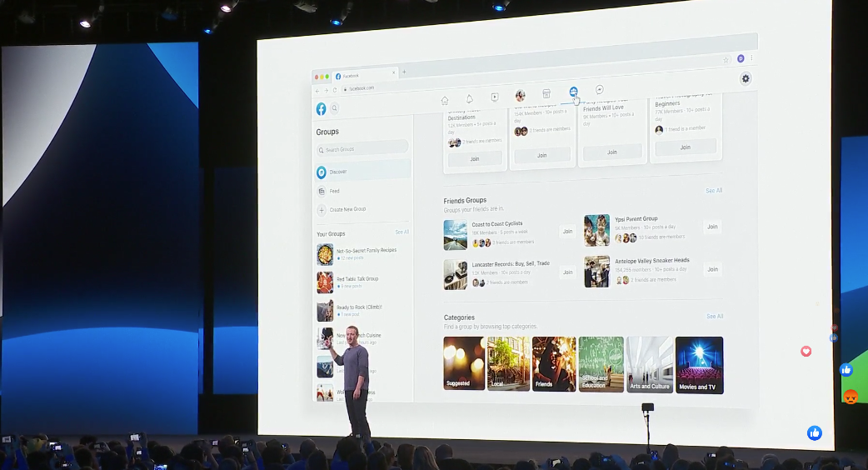Open the notifications bell icon

469,98
